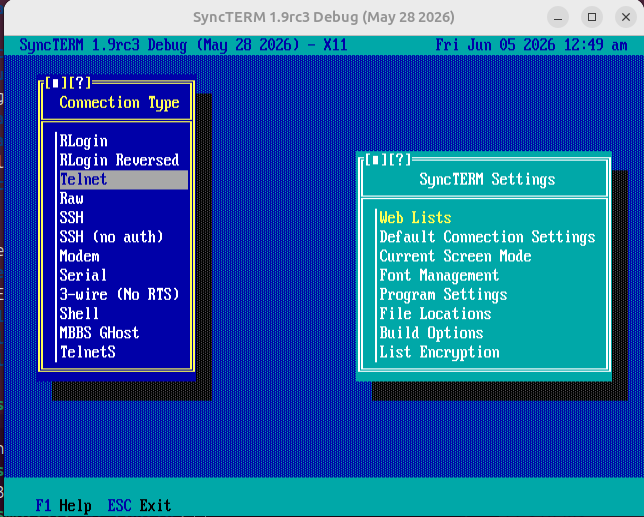Click SyncTERM version text in header bar

[183, 45]
